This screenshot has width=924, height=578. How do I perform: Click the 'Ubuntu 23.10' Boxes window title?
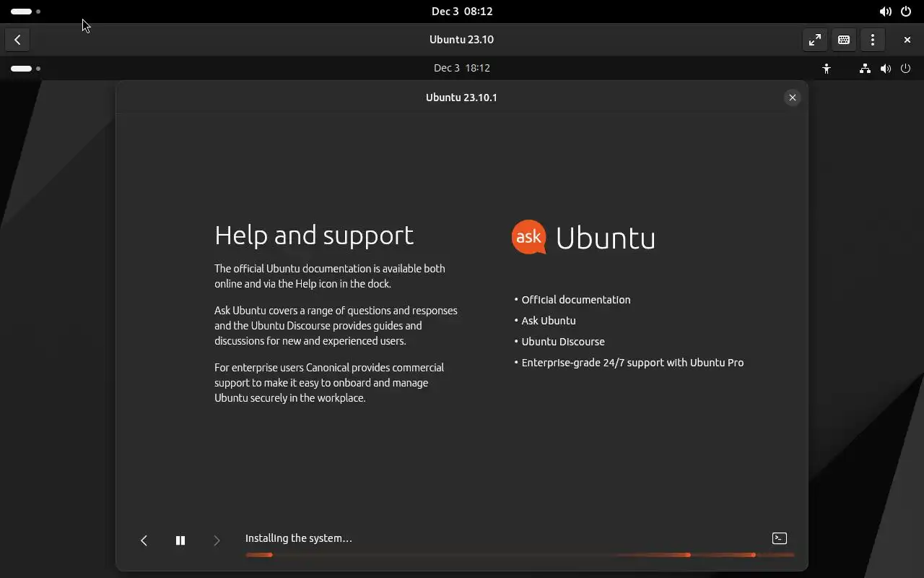[462, 40]
